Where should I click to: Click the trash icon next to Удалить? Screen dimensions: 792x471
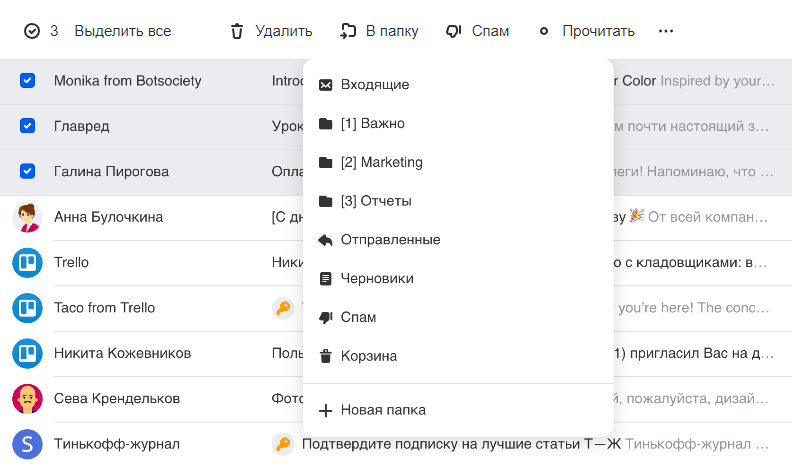tap(237, 31)
